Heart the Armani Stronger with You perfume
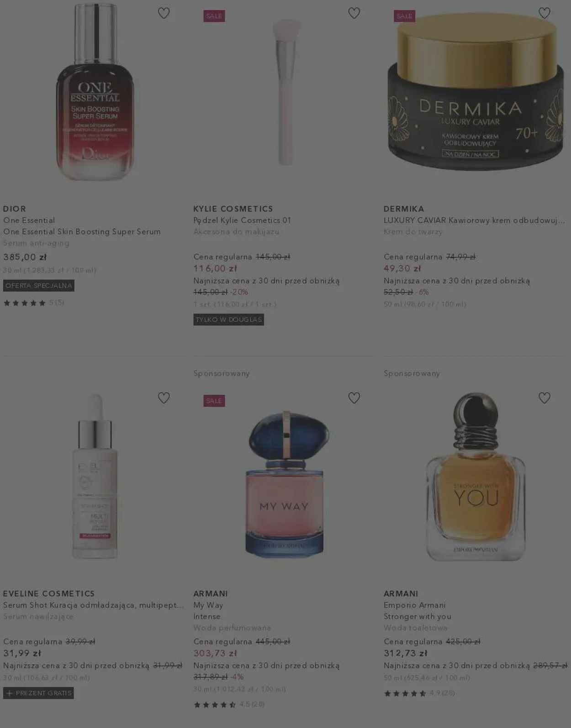 545,398
